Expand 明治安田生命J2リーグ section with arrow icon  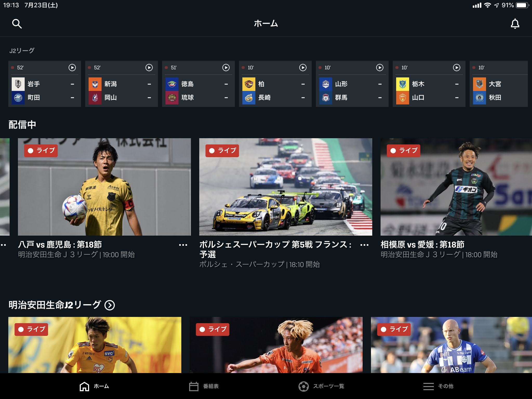110,305
